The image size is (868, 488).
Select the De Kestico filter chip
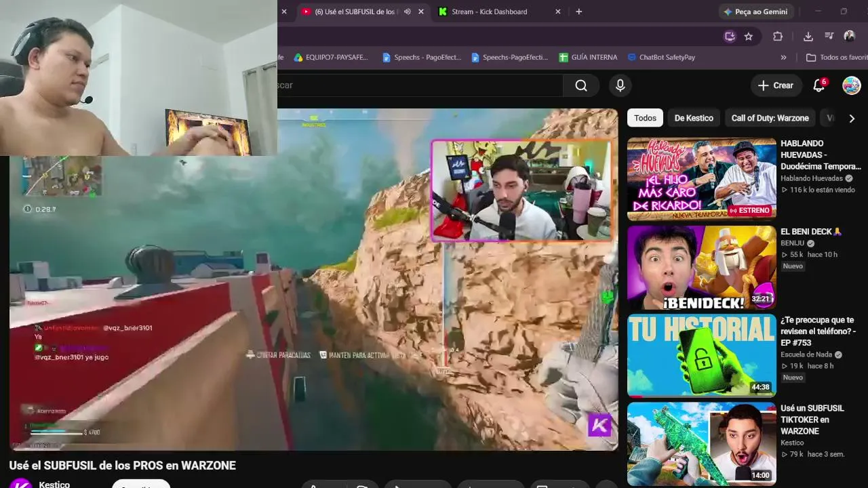coord(694,118)
